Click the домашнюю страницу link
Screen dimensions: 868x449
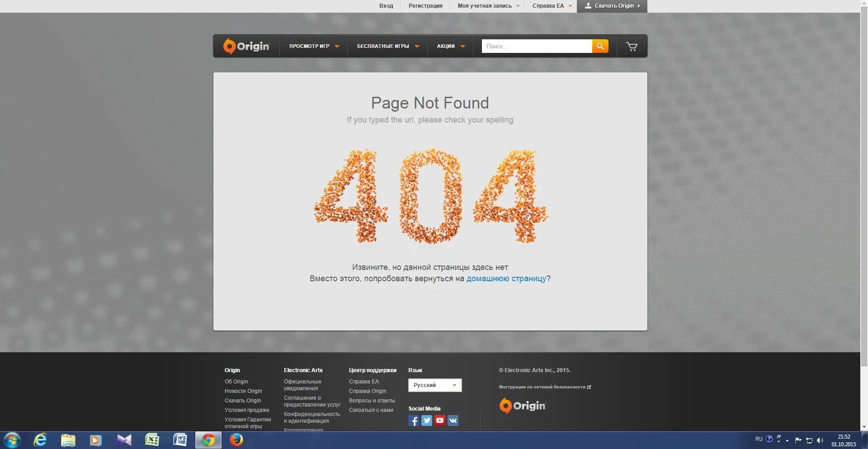(506, 279)
